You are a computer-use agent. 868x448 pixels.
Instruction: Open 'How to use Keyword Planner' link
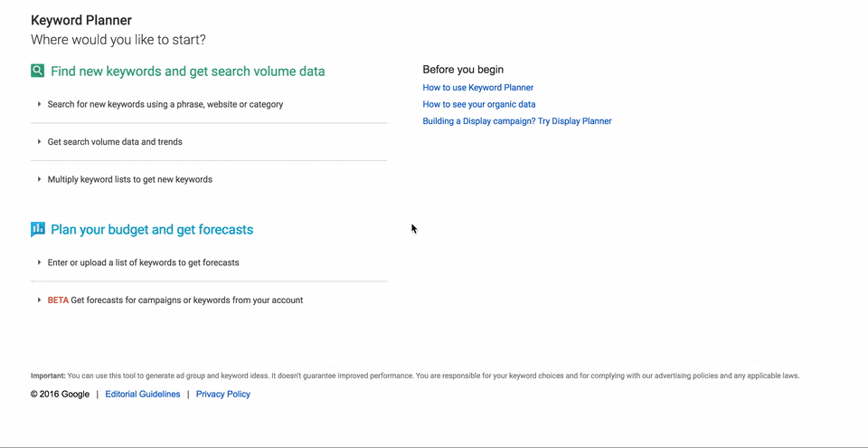[477, 88]
